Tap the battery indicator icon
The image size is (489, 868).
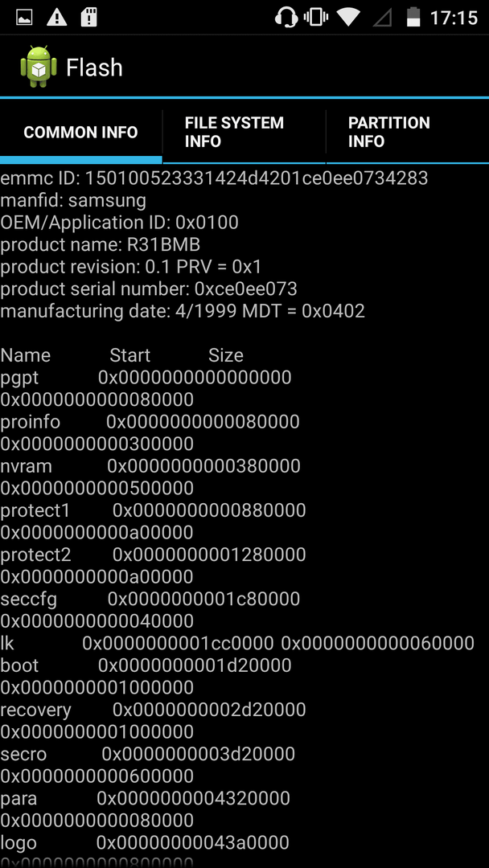tap(413, 17)
